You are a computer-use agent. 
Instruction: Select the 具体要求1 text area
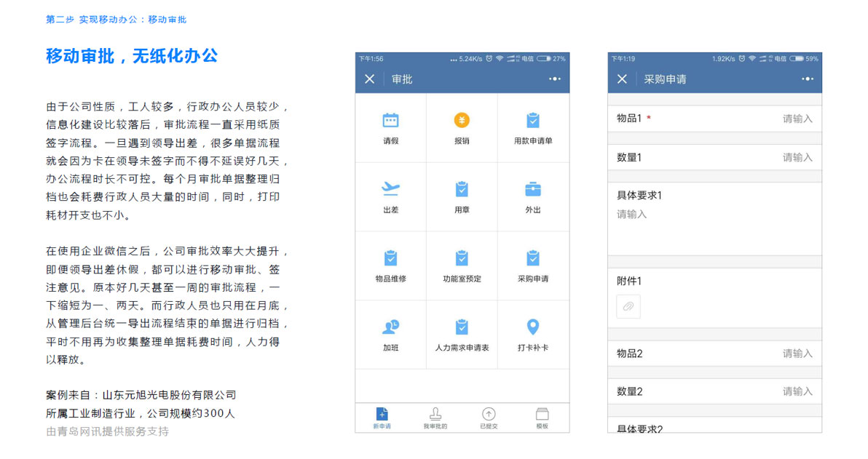(x=714, y=218)
